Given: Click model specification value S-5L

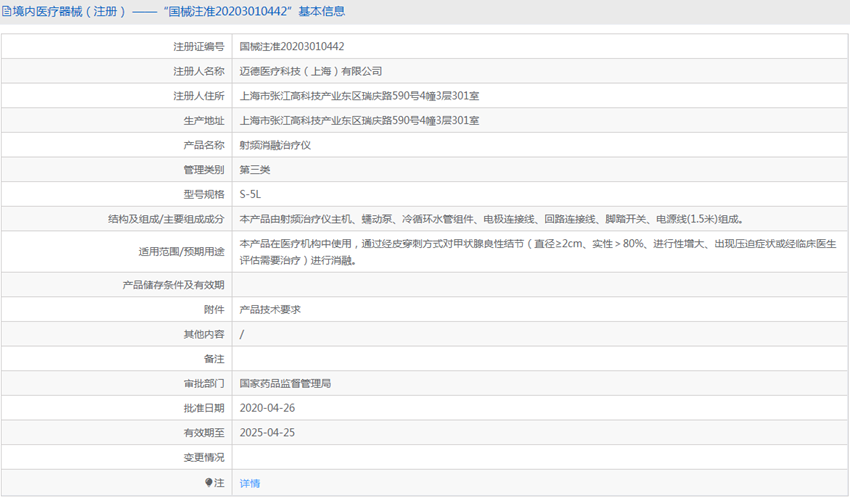Looking at the screenshot, I should tap(250, 194).
